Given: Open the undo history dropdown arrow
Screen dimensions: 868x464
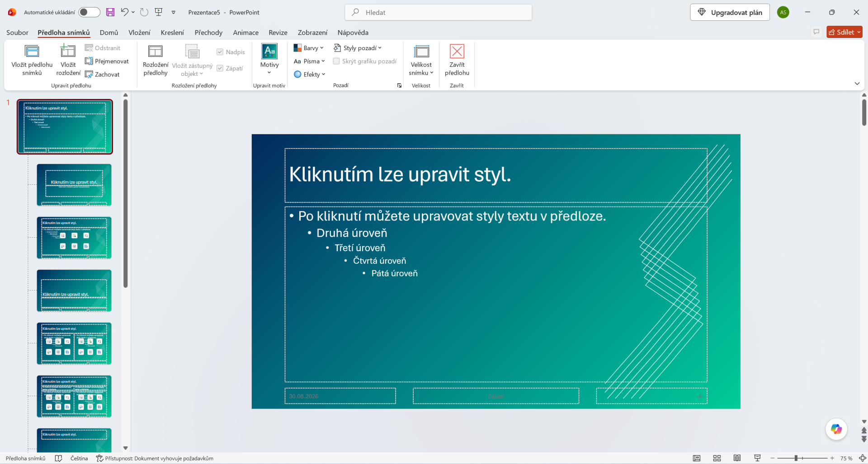Looking at the screenshot, I should coord(133,12).
